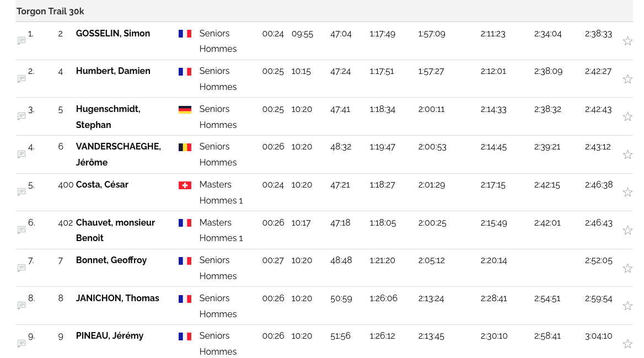This screenshot has height=358, width=644.
Task: Open Chauvet, monsieur Benoit details
Action: [x=115, y=223]
